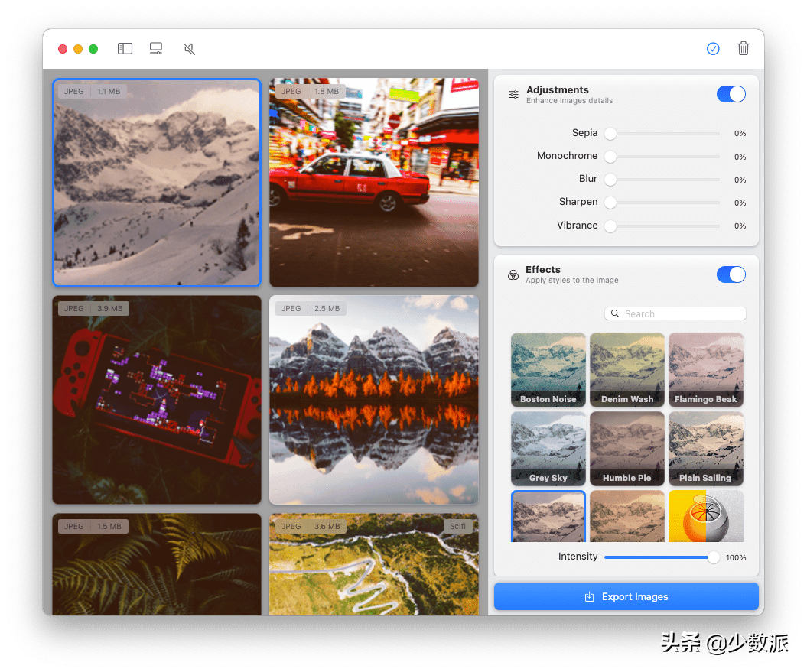Image resolution: width=807 pixels, height=672 pixels.
Task: Click the green zoom window button
Action: click(93, 49)
